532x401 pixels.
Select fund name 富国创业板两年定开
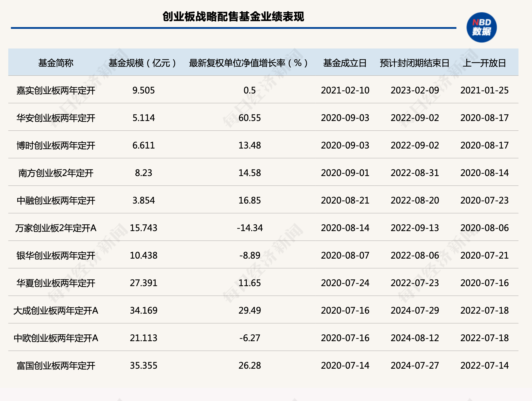coord(56,366)
